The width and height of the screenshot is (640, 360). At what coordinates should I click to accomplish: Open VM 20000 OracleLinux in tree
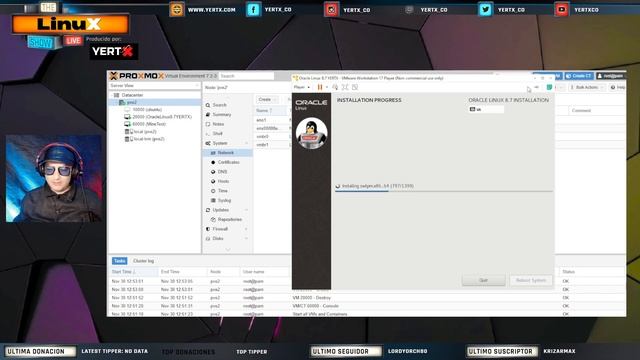162,117
